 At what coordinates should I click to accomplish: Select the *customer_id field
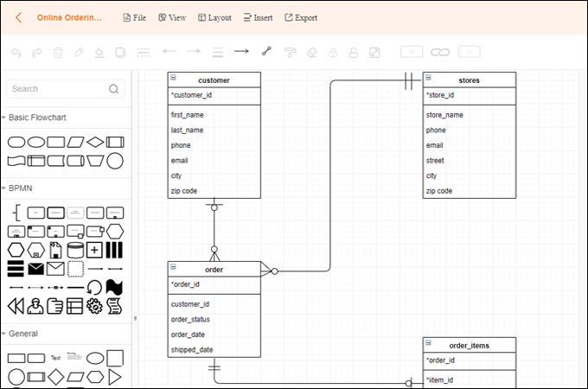[214, 95]
